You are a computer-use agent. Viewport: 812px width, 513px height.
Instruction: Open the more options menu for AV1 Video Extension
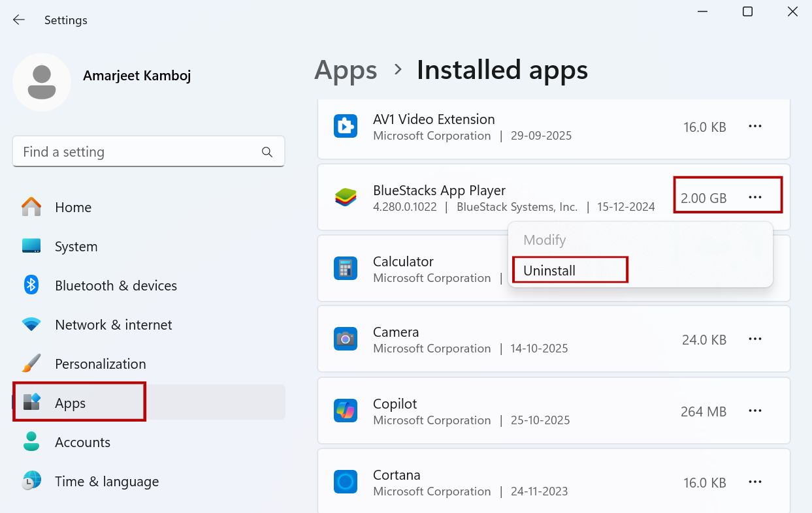pyautogui.click(x=755, y=126)
